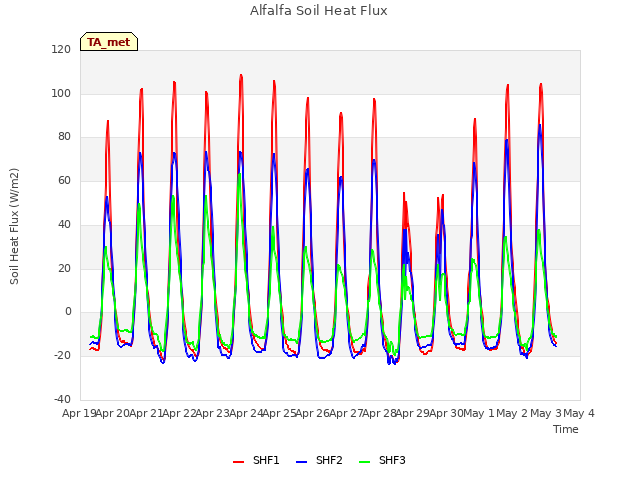Image resolution: width=640 pixels, height=480 pixels.
Task: Click the Time axis label
Action: [x=566, y=429]
